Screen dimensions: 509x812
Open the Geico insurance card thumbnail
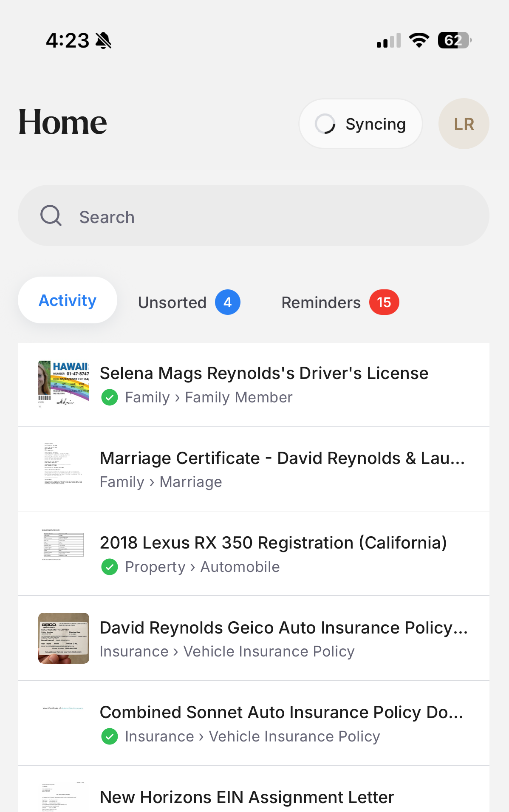(x=64, y=638)
